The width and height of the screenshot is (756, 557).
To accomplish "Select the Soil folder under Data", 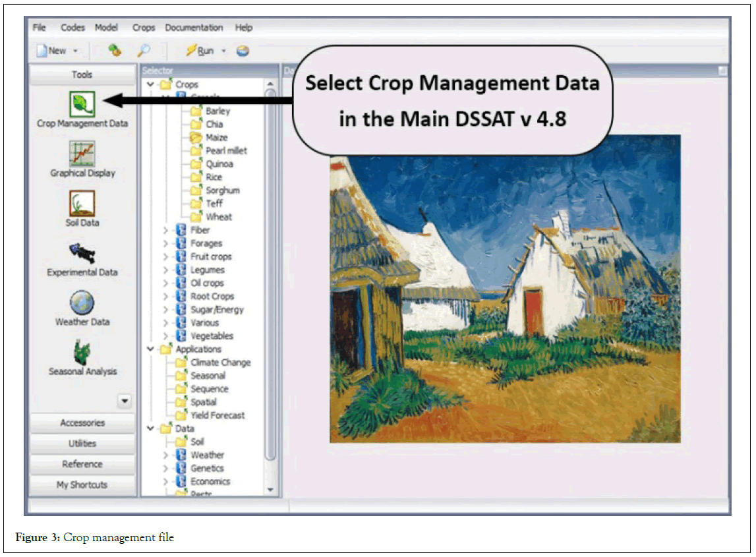I will [x=189, y=442].
